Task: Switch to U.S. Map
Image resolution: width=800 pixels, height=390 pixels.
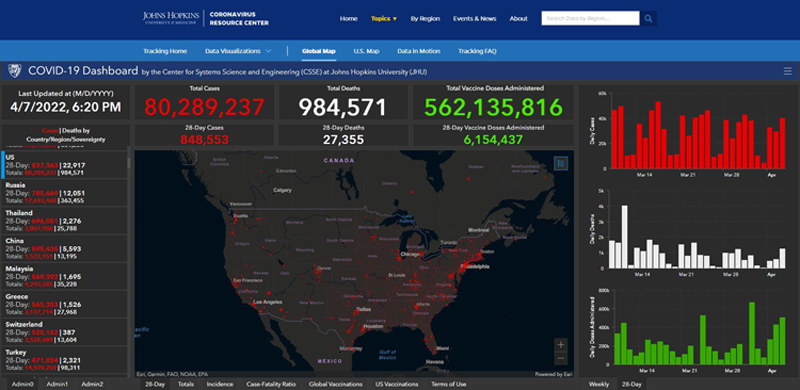Action: pyautogui.click(x=366, y=51)
